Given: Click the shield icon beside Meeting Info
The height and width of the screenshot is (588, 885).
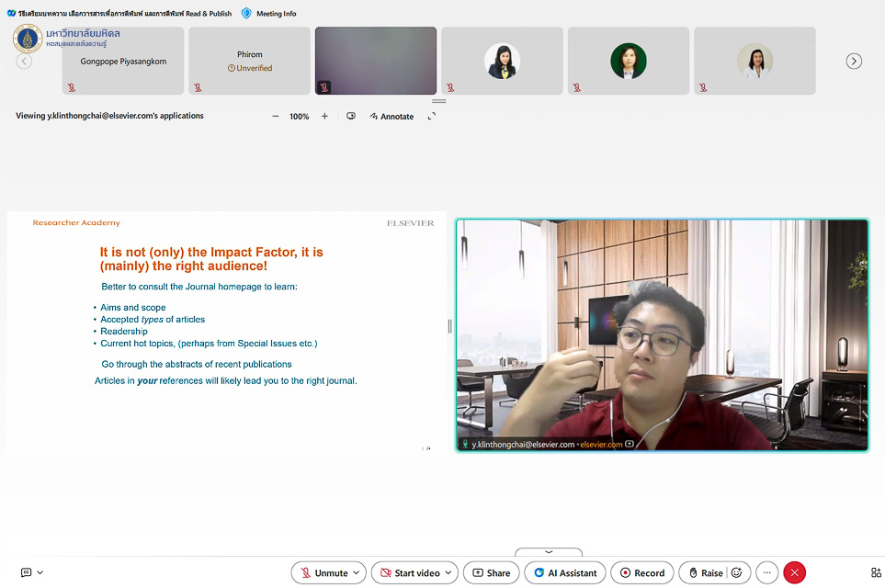Looking at the screenshot, I should 246,14.
